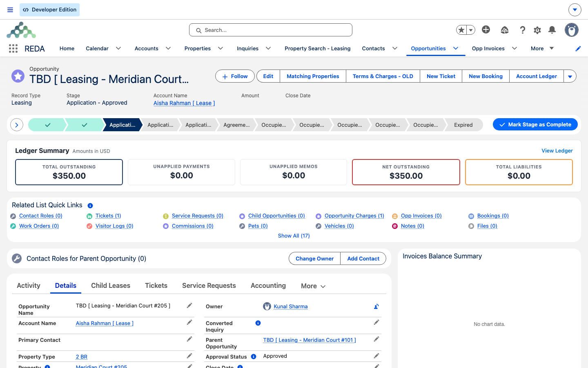Open Properties tab dropdown chevron
The width and height of the screenshot is (588, 368).
point(220,48)
